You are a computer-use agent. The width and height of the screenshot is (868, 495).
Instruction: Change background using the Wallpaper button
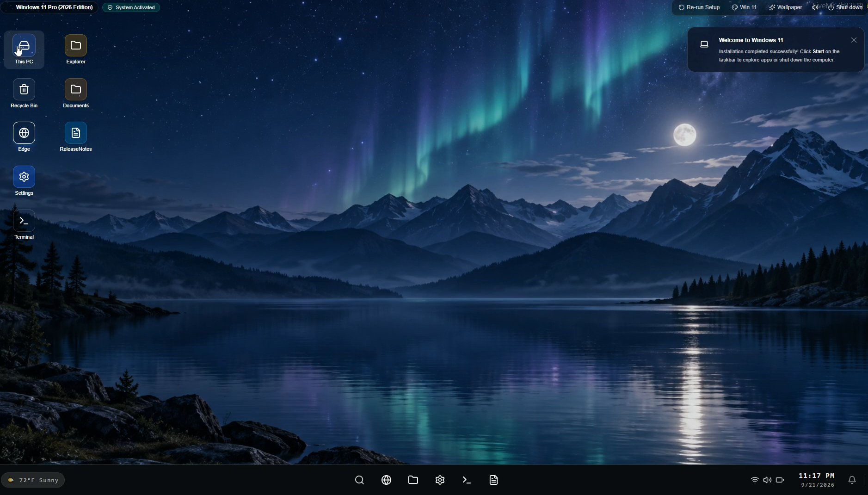tap(786, 7)
